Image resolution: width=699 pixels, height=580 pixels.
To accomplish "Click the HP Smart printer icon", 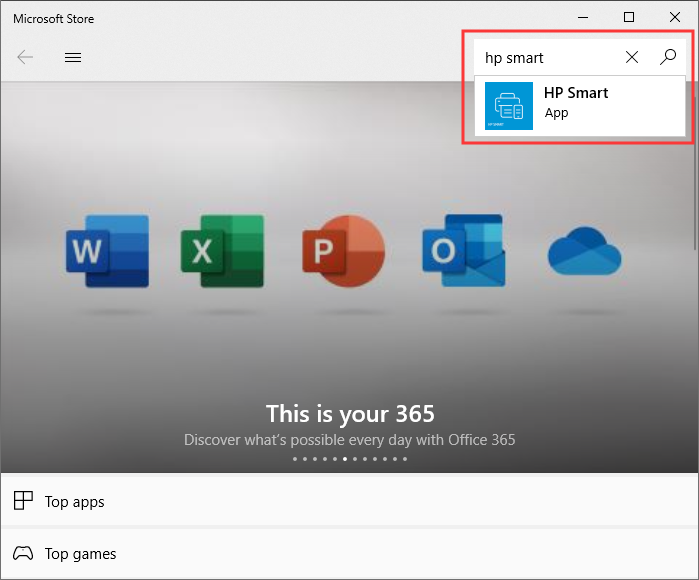I will coord(509,106).
